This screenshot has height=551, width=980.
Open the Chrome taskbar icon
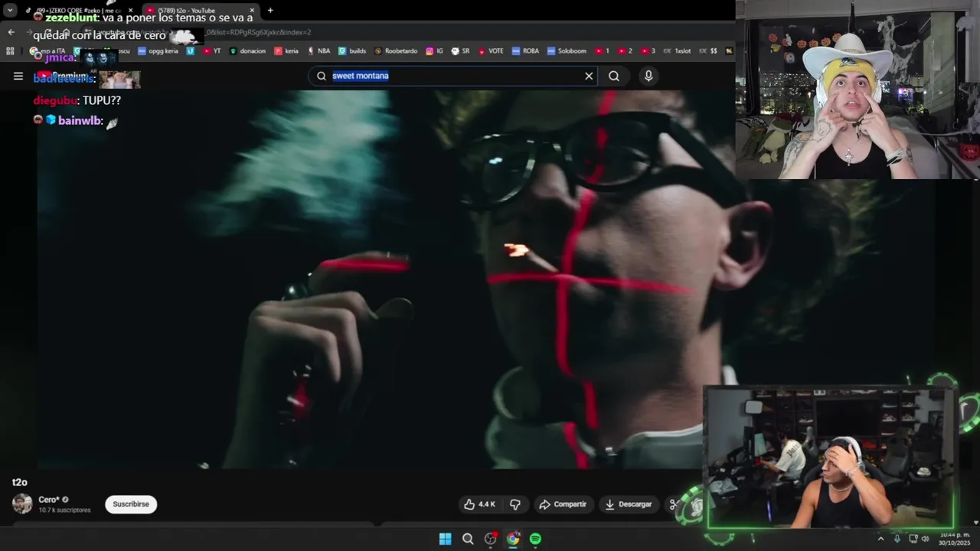pyautogui.click(x=513, y=539)
